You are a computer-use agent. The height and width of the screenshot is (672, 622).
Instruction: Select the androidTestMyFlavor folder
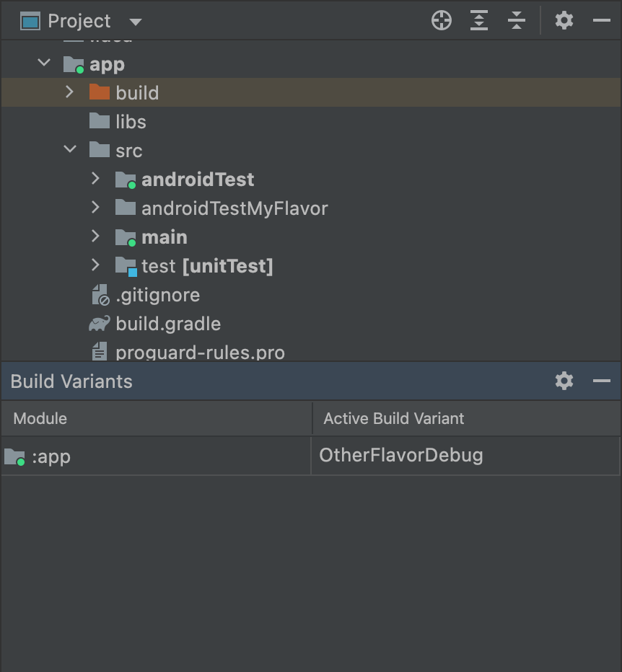(234, 208)
